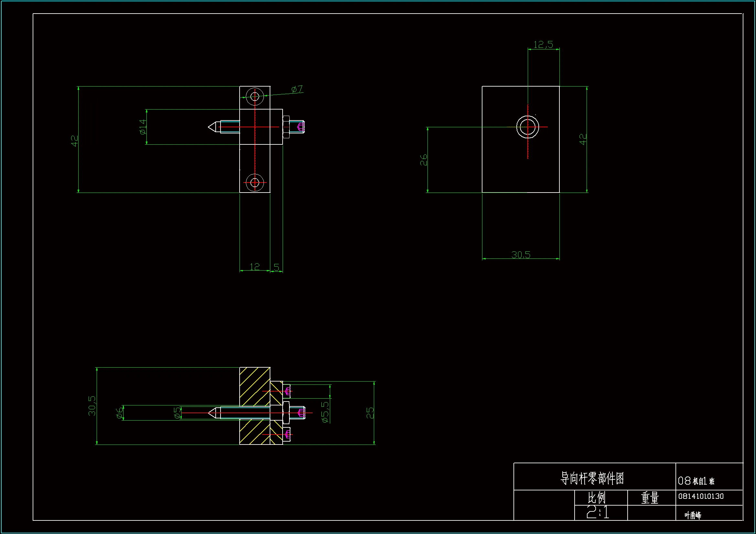Click the double circle in right view
Viewport: 756px width, 534px height.
pyautogui.click(x=527, y=127)
